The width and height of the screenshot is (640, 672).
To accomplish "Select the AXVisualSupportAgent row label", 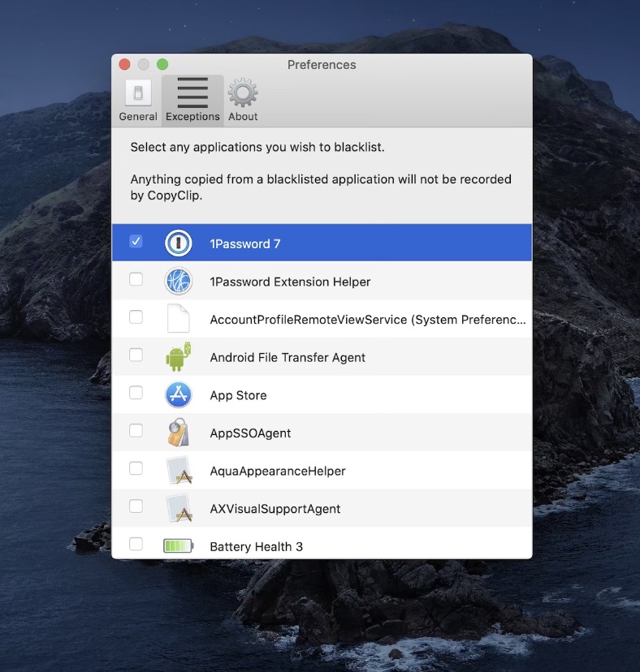I will 275,509.
